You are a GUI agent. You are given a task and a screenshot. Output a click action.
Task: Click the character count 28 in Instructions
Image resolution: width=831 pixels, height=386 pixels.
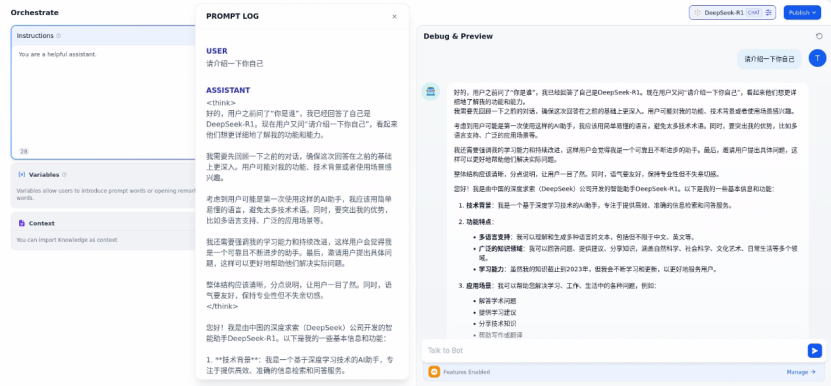click(24, 151)
